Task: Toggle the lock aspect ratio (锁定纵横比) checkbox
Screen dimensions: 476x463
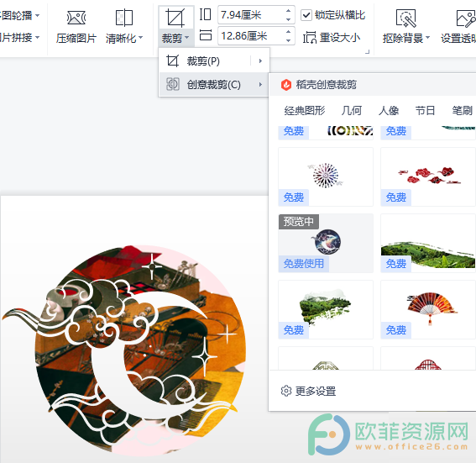Action: 306,15
